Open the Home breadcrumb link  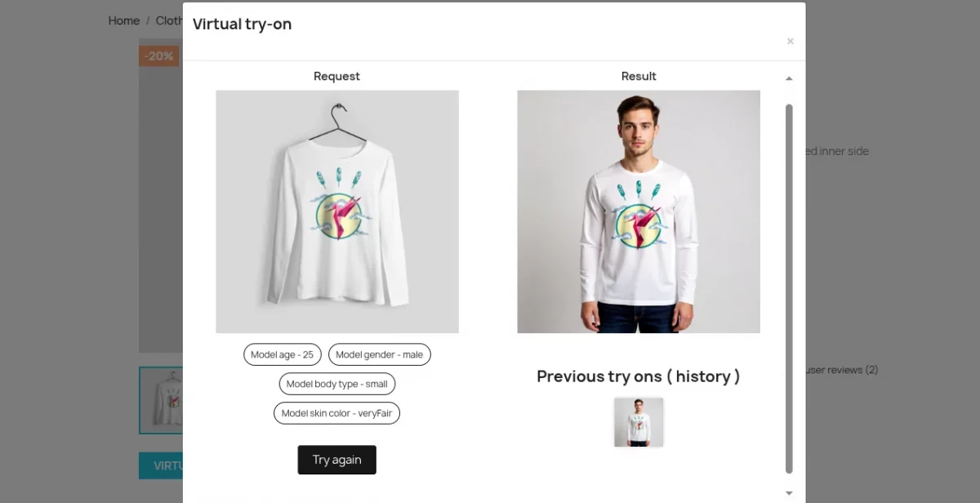[x=123, y=20]
